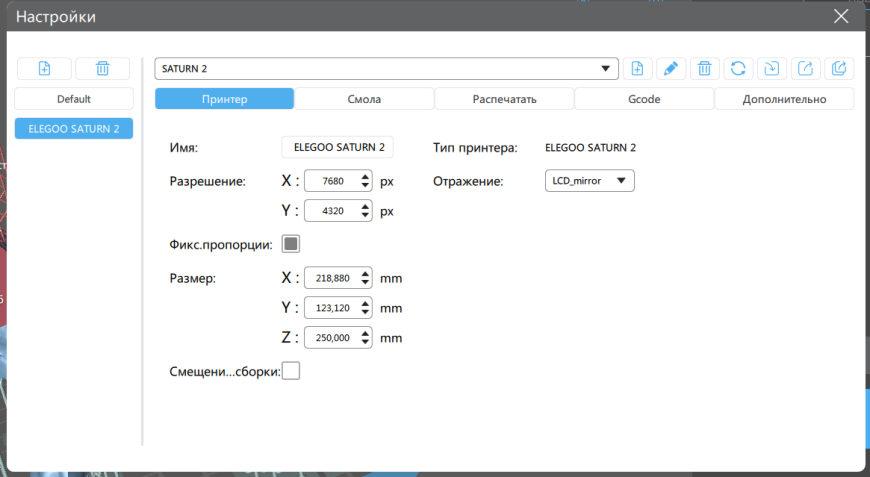The width and height of the screenshot is (870, 477).
Task: Click the Тип принтера value ELEGOO SATURN 2
Action: (590, 148)
